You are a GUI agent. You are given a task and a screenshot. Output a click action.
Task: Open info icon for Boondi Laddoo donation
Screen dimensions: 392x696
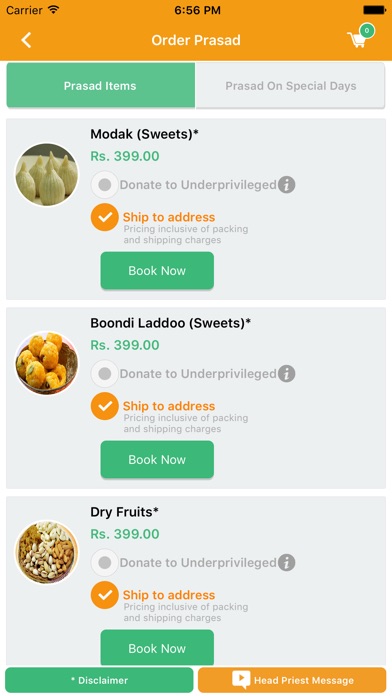[287, 373]
